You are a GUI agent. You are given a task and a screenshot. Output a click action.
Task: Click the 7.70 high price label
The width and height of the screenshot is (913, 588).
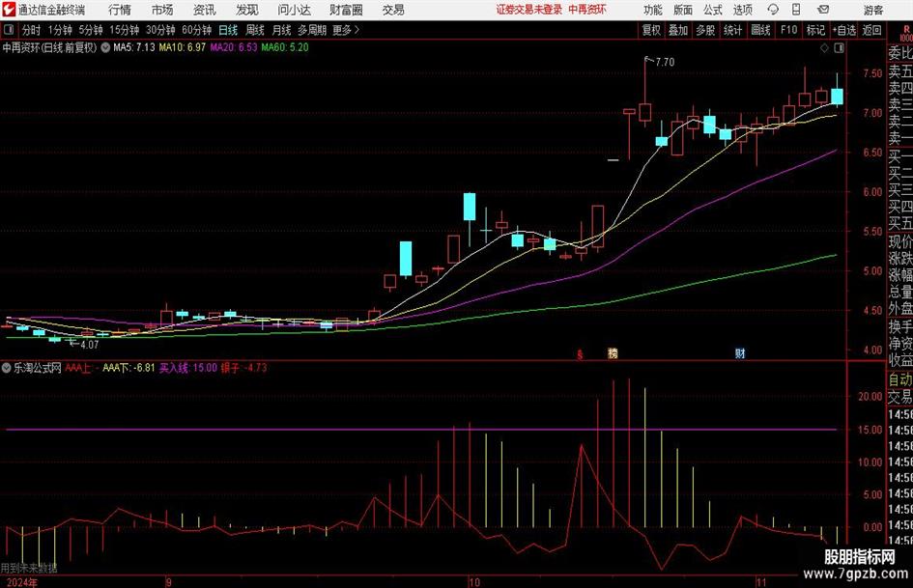pyautogui.click(x=665, y=63)
